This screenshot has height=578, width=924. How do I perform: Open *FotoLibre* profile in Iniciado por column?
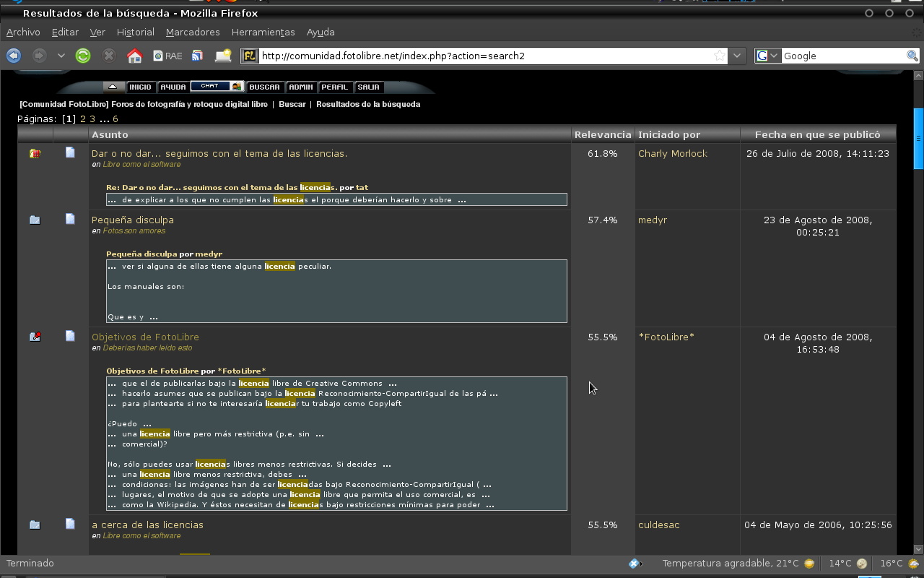click(x=666, y=337)
